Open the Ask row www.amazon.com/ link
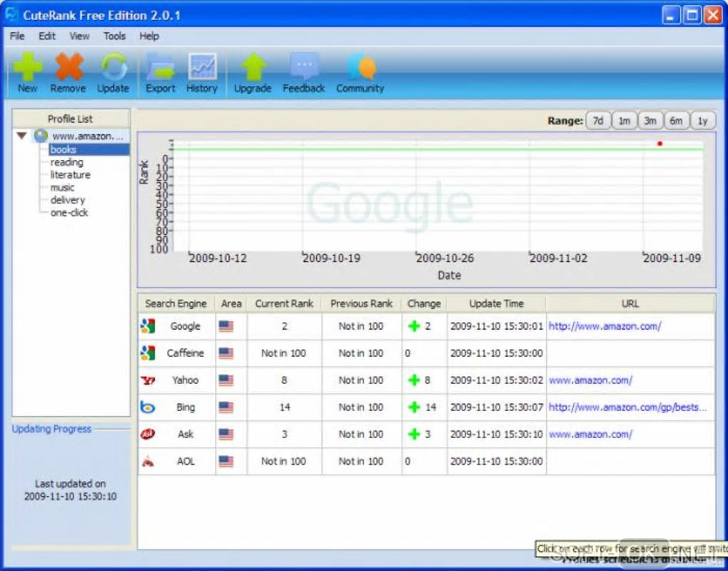Screen dimensions: 728x571 click(590, 434)
